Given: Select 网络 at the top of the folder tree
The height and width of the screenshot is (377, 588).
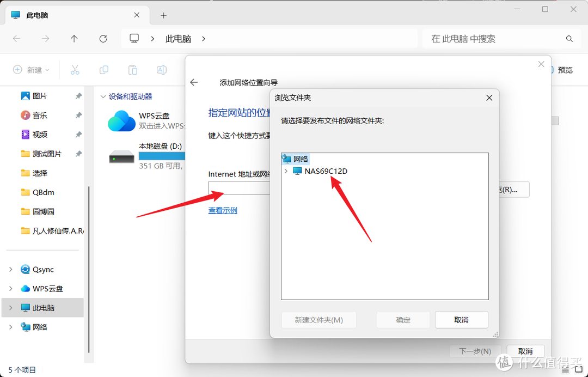Looking at the screenshot, I should pos(301,159).
